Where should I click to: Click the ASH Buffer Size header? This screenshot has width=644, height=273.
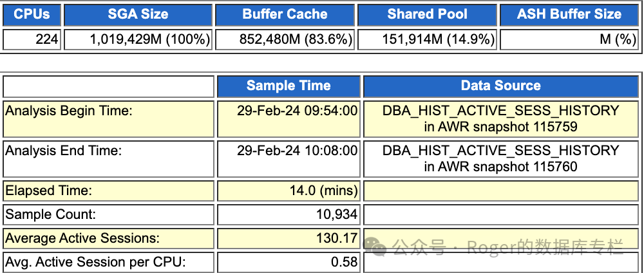[569, 14]
